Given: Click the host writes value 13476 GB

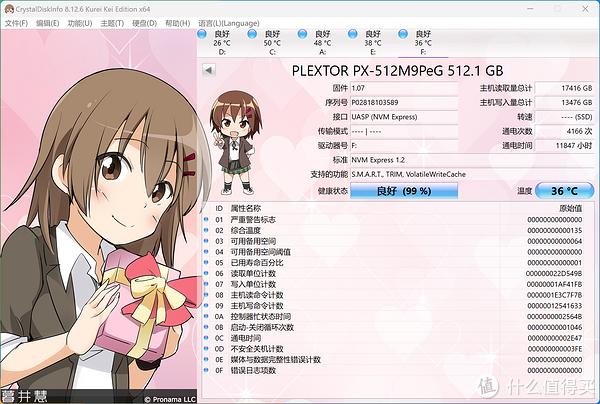Looking at the screenshot, I should pyautogui.click(x=564, y=103).
